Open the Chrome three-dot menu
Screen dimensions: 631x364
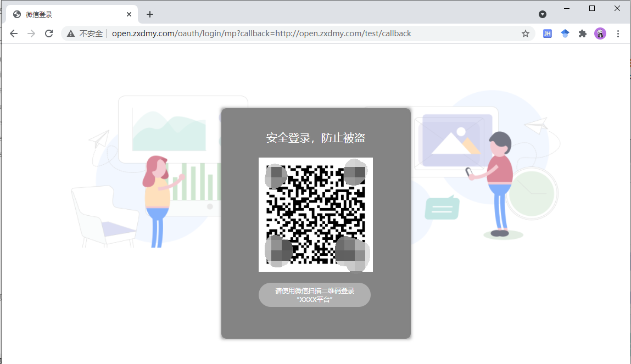click(618, 33)
